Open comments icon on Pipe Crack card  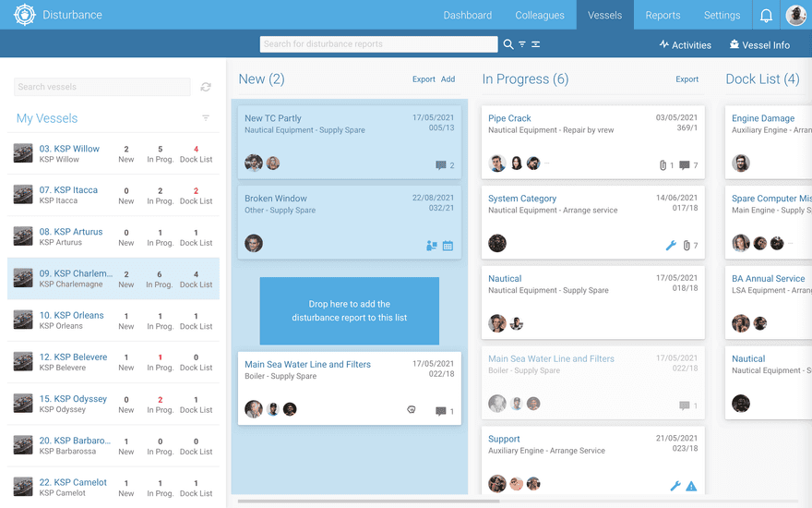(685, 164)
